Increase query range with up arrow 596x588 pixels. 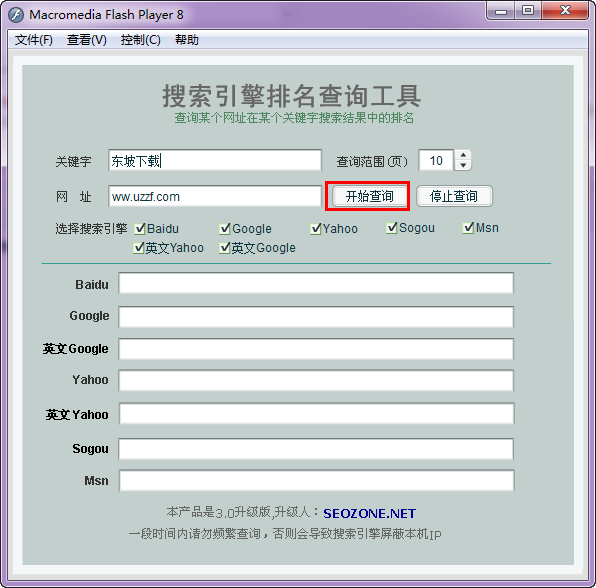point(463,155)
